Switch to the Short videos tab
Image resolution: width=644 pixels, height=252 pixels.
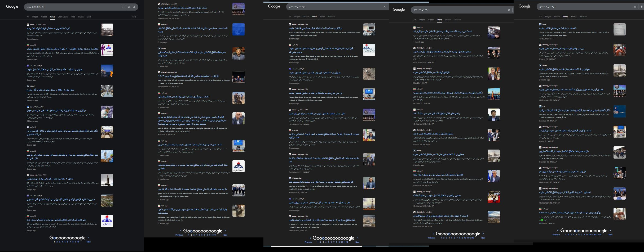point(63,17)
